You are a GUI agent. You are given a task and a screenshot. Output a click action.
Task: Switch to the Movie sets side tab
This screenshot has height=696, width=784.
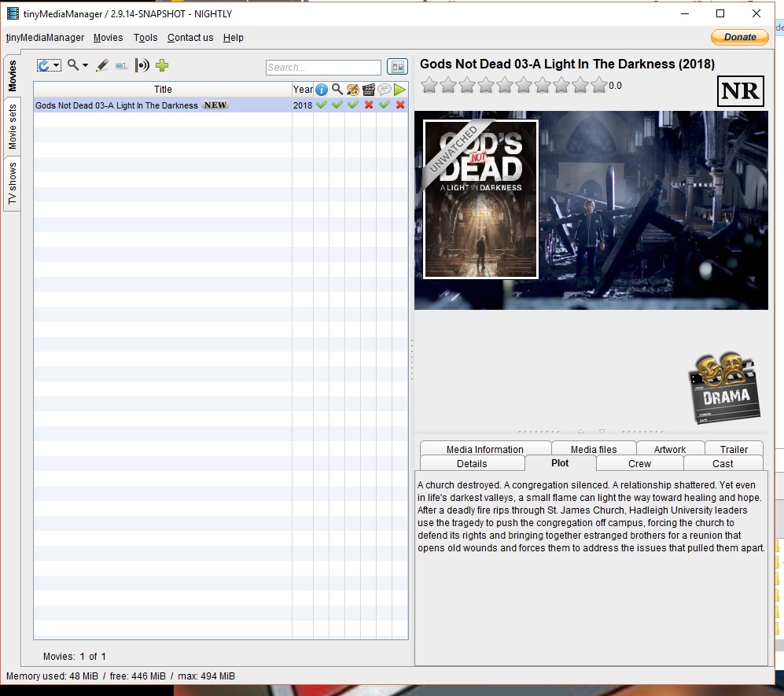(x=12, y=127)
